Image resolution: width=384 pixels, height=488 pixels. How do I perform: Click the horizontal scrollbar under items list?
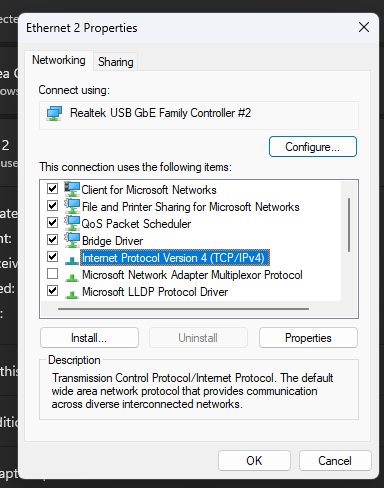coord(183,309)
